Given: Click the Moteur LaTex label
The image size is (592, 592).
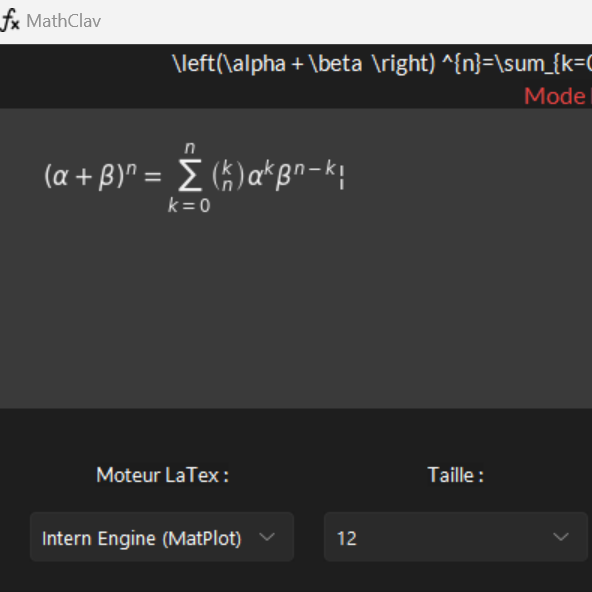Looking at the screenshot, I should 162,475.
